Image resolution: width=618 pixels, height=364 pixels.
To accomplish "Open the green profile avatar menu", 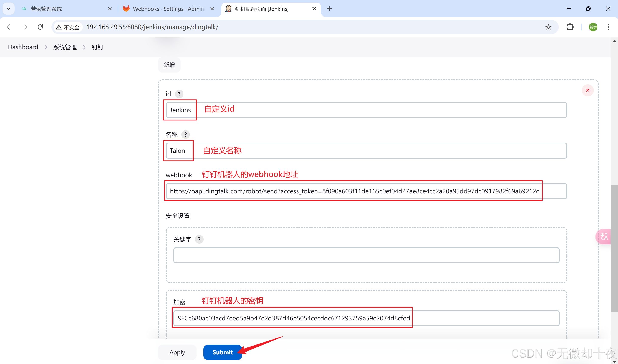I will (593, 27).
